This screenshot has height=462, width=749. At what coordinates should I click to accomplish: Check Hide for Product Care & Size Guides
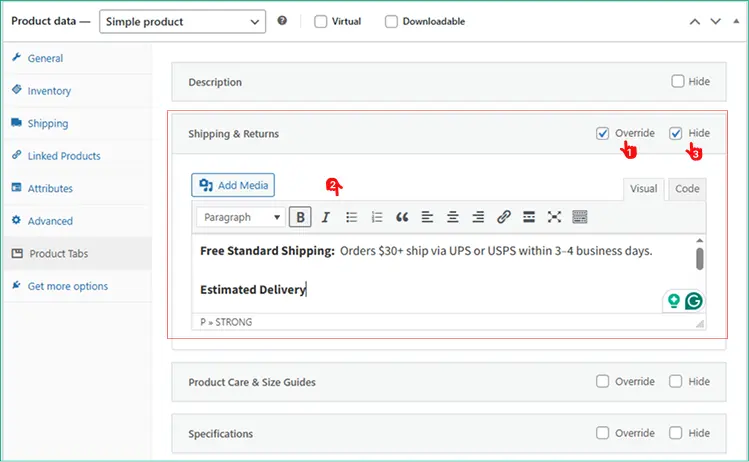tap(675, 381)
